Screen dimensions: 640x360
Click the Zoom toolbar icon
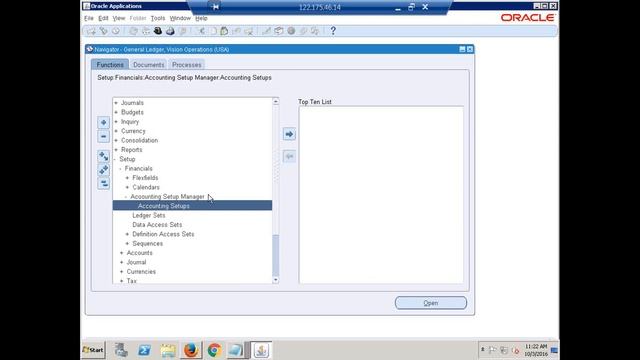coord(279,31)
